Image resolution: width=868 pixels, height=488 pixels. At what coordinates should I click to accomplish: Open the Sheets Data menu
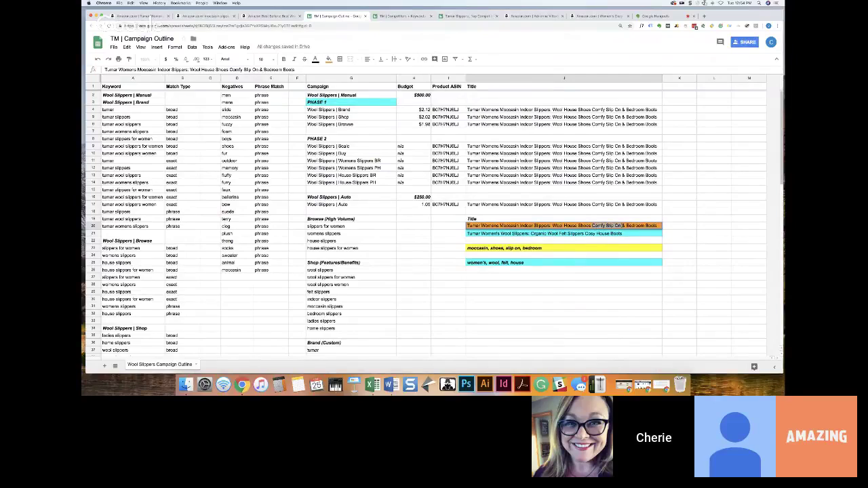click(192, 47)
